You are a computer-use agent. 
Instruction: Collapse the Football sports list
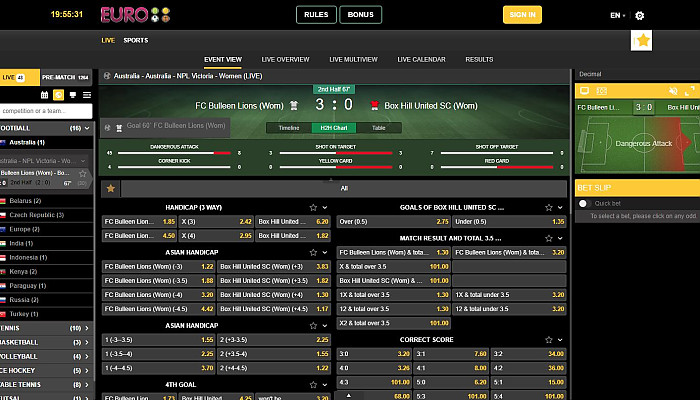point(87,128)
